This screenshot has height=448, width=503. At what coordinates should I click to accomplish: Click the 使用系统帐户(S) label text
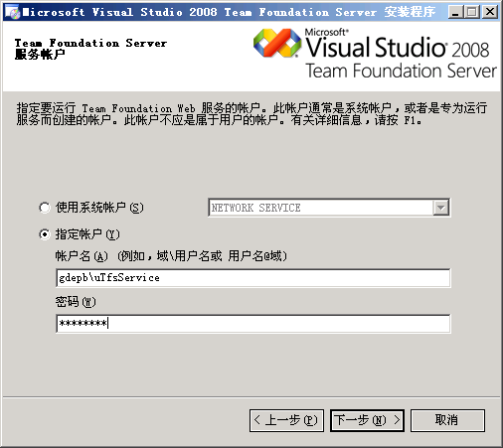point(99,208)
